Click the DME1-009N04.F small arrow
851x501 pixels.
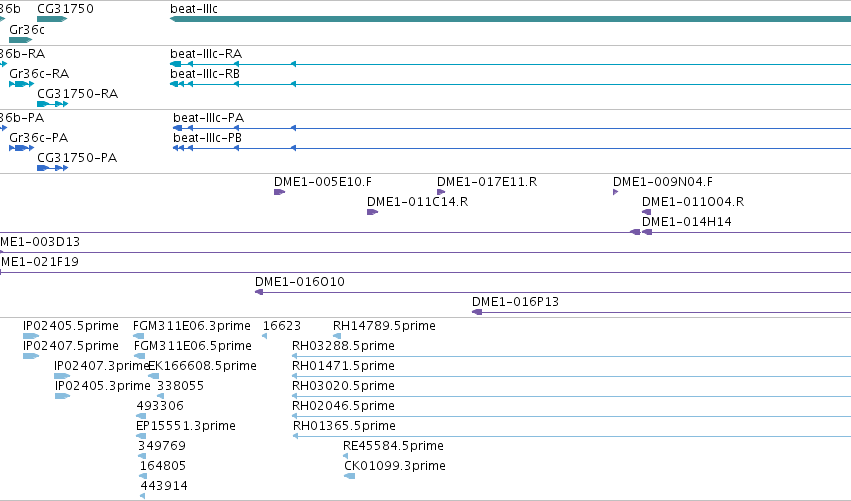point(615,192)
